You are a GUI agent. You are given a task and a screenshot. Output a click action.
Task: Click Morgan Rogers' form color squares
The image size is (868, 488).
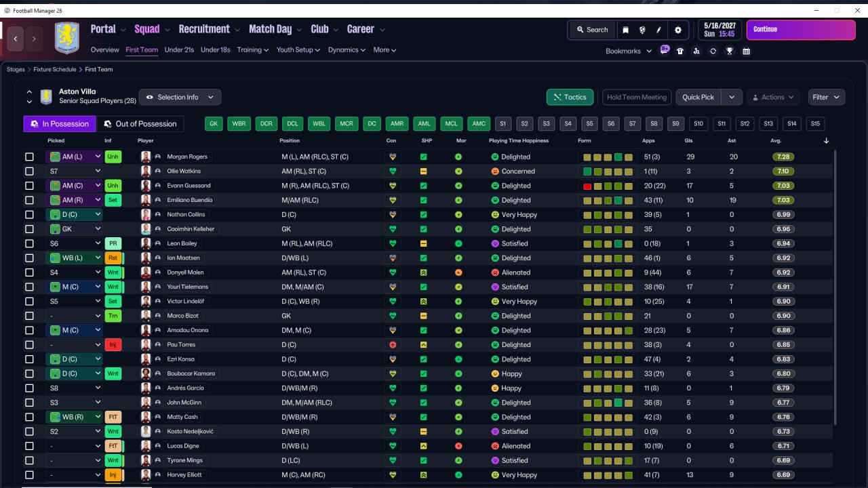[x=608, y=157]
